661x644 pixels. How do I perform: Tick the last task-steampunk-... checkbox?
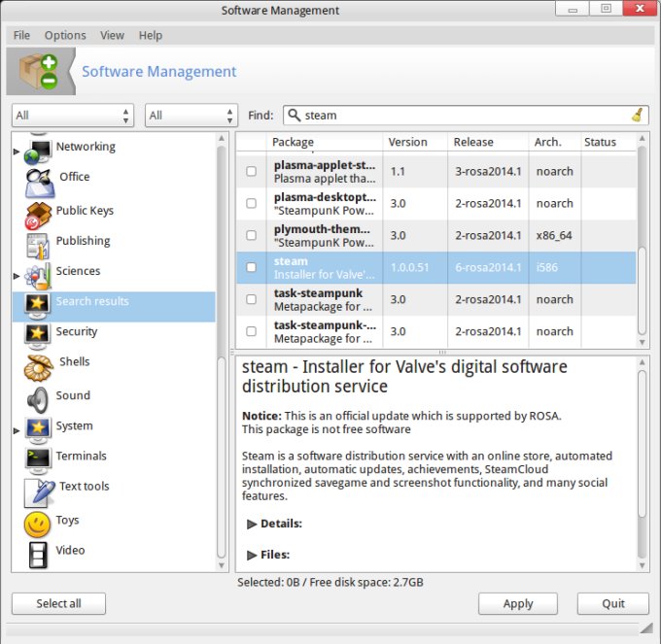(x=251, y=331)
